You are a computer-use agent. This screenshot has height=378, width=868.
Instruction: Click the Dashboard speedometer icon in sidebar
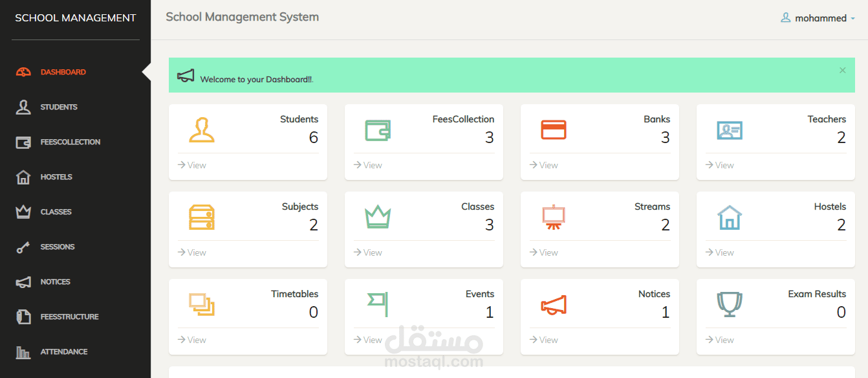coord(23,72)
